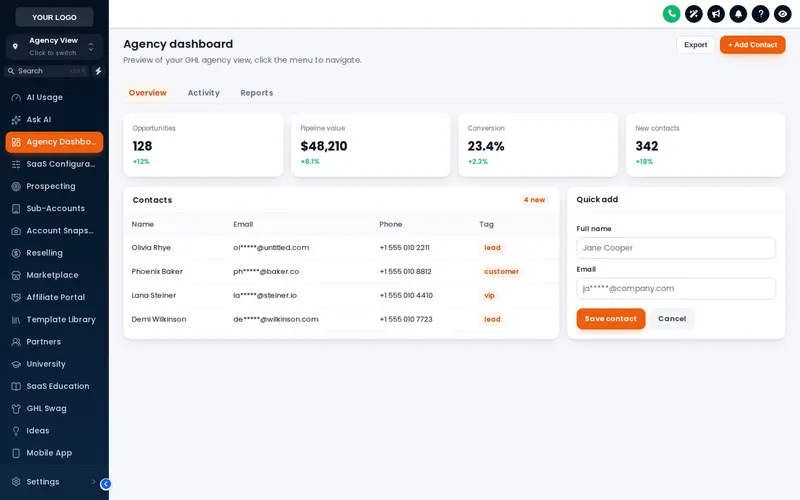This screenshot has width=800, height=500.
Task: Switch to the Reports tab
Action: pyautogui.click(x=257, y=93)
